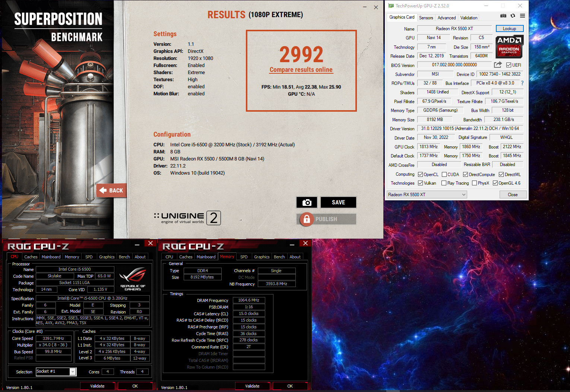The image size is (570, 392).
Task: Toggle the Vulkan checkbox
Action: coord(420,183)
